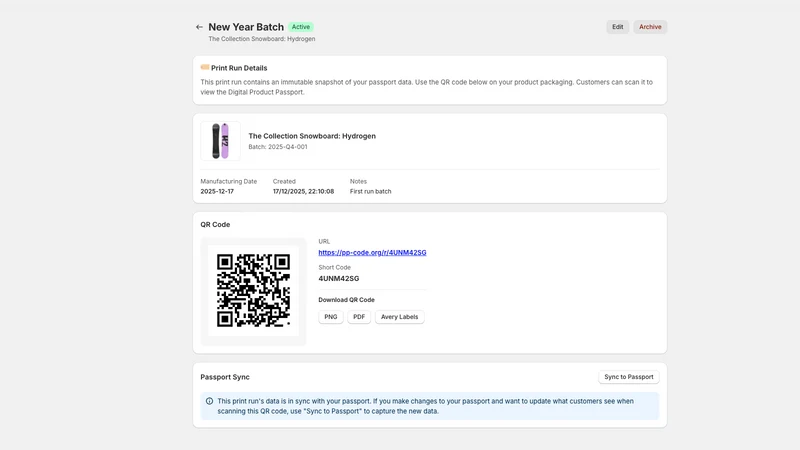This screenshot has height=450, width=800.
Task: Click the product name The Collection Snowboard: Hydrogen
Action: 312,136
